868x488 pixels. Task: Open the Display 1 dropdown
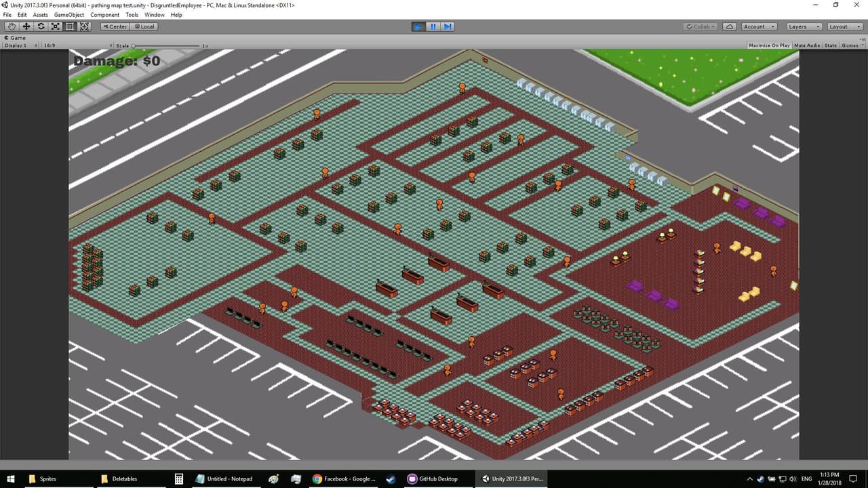pyautogui.click(x=21, y=45)
